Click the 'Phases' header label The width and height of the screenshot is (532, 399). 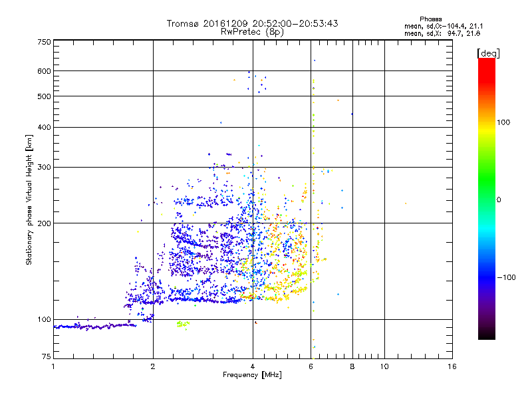pos(430,19)
